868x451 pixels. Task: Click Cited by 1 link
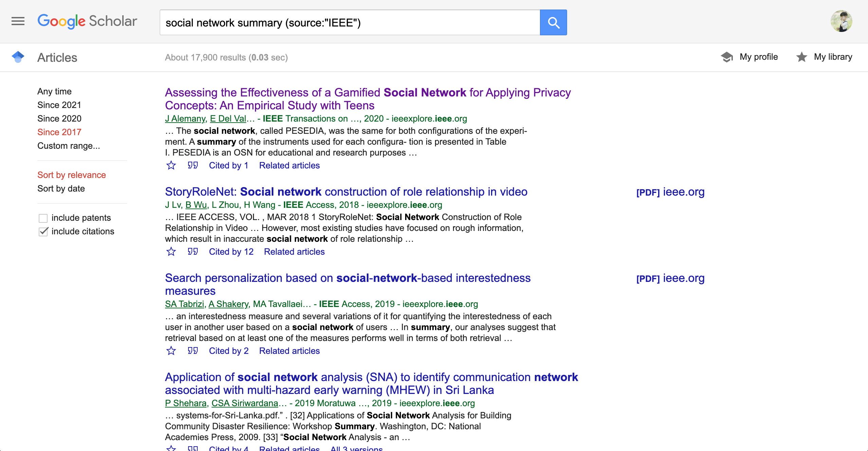[229, 165]
